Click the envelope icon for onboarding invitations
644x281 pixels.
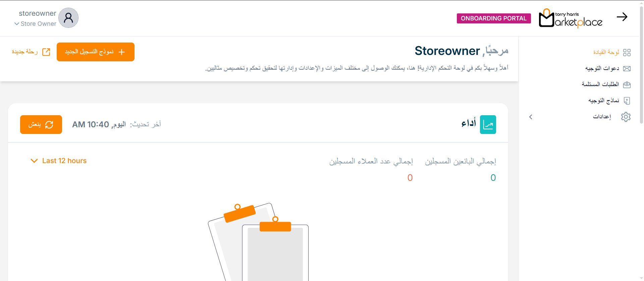click(627, 69)
